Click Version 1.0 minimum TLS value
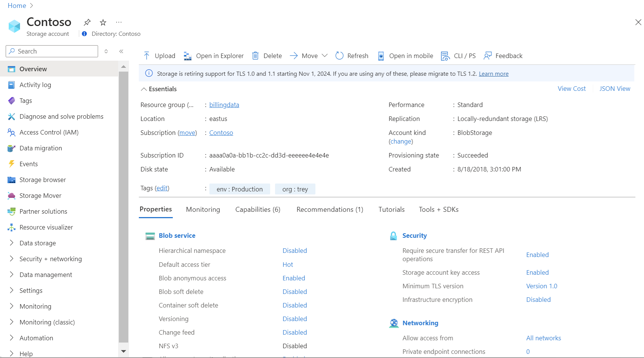The width and height of the screenshot is (644, 358). pos(541,286)
